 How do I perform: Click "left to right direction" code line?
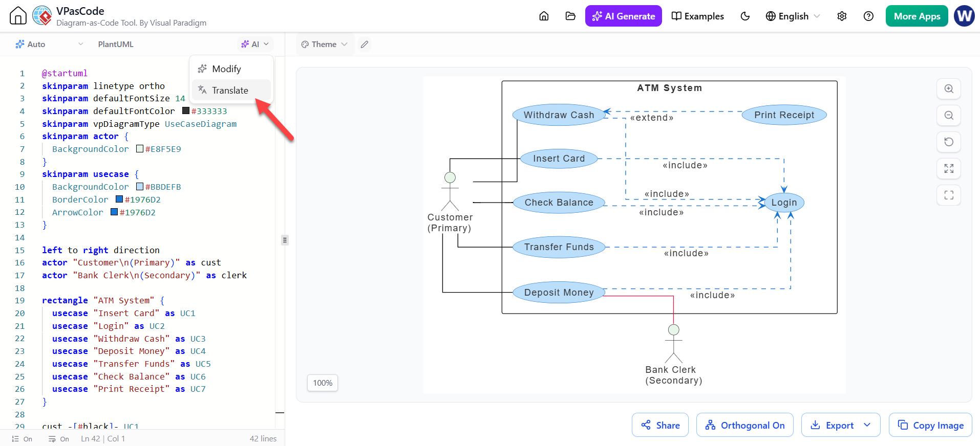tap(101, 250)
